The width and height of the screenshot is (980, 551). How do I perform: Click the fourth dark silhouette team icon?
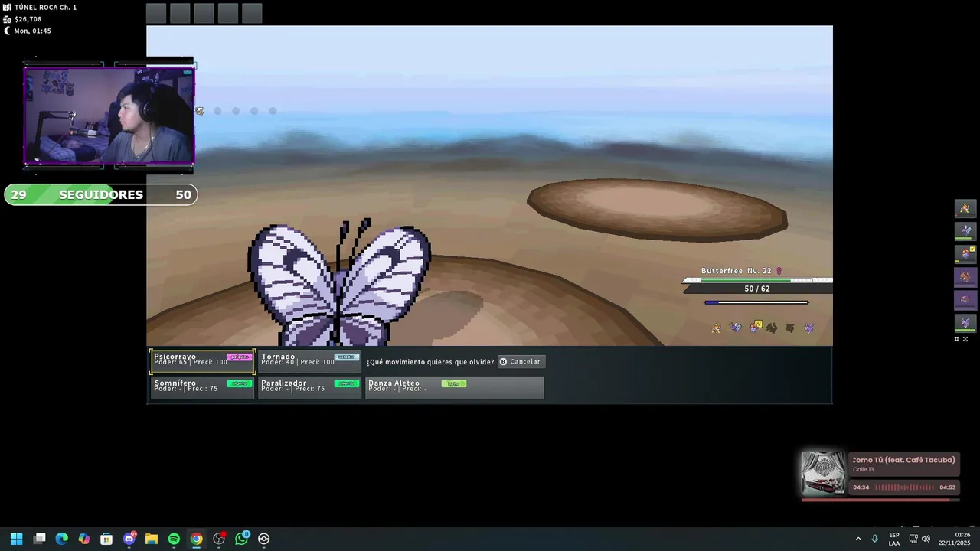tap(772, 328)
